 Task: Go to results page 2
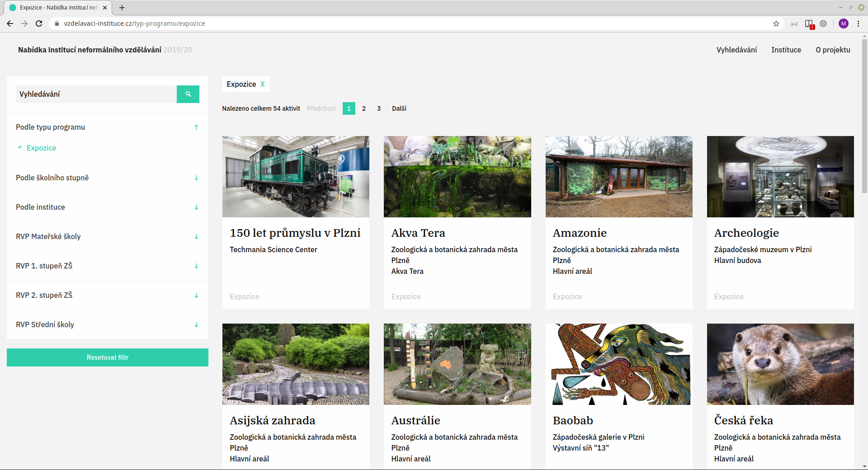[x=364, y=108]
